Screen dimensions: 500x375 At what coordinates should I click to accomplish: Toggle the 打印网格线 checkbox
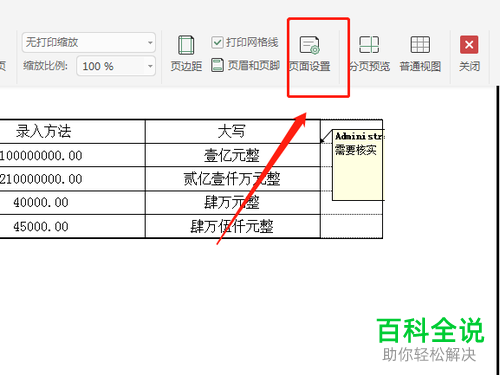(217, 43)
